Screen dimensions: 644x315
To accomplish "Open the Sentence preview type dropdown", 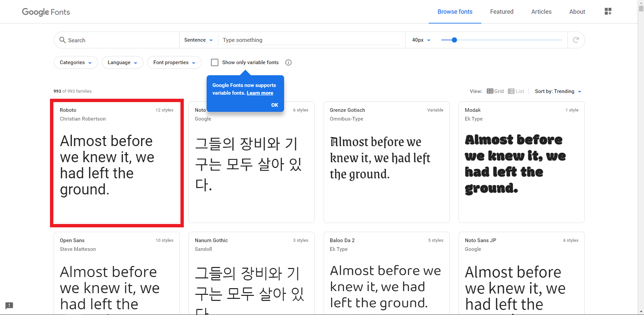I will (198, 40).
